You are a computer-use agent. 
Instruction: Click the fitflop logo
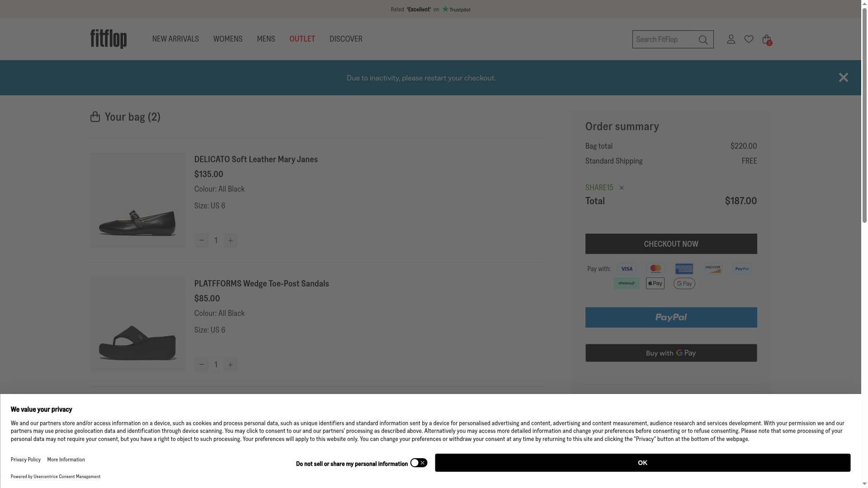(x=108, y=39)
